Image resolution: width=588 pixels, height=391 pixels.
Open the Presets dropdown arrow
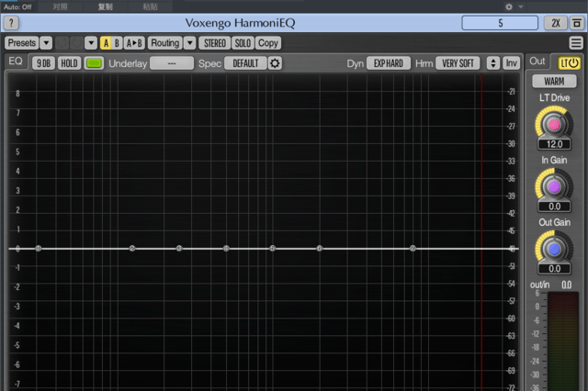(46, 43)
